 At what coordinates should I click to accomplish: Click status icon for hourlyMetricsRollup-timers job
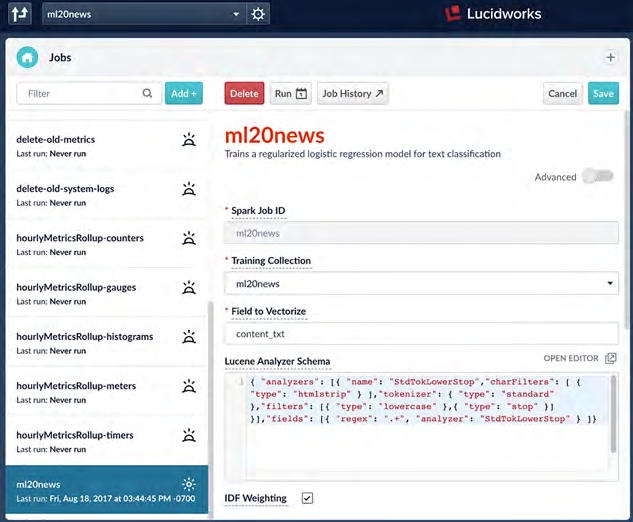point(188,436)
